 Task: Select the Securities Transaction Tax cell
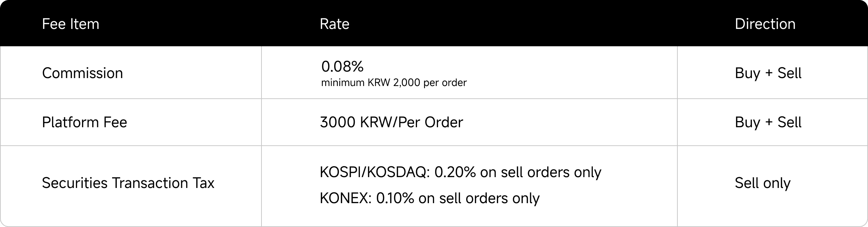[x=131, y=186]
